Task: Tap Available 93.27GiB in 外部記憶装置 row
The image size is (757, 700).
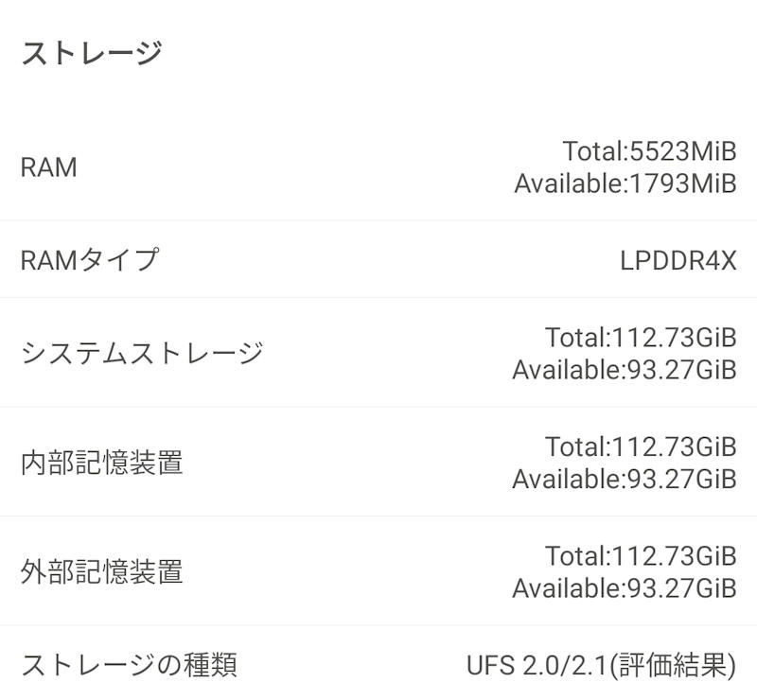Action: click(x=624, y=588)
